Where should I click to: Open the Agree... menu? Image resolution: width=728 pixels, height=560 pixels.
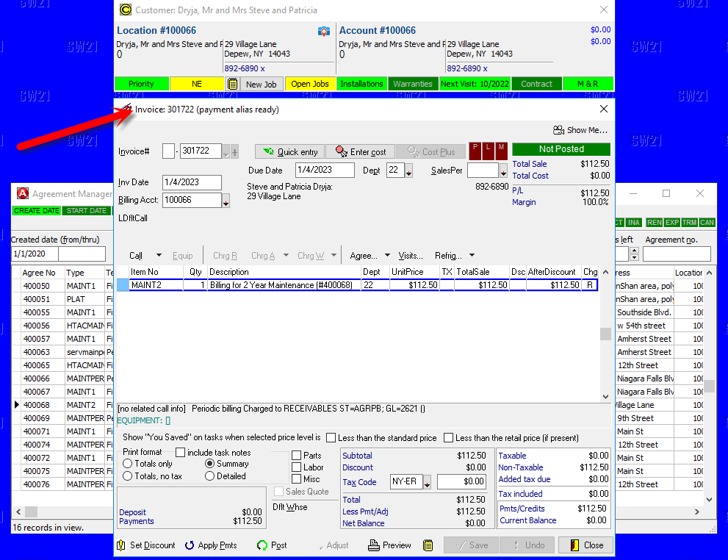pyautogui.click(x=370, y=256)
